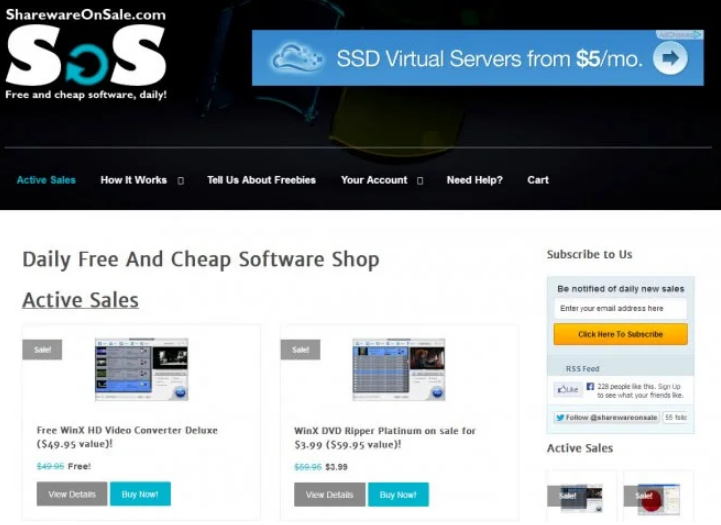Click the SSD Virtual Servers banner text
The image size is (721, 525).
(x=489, y=59)
